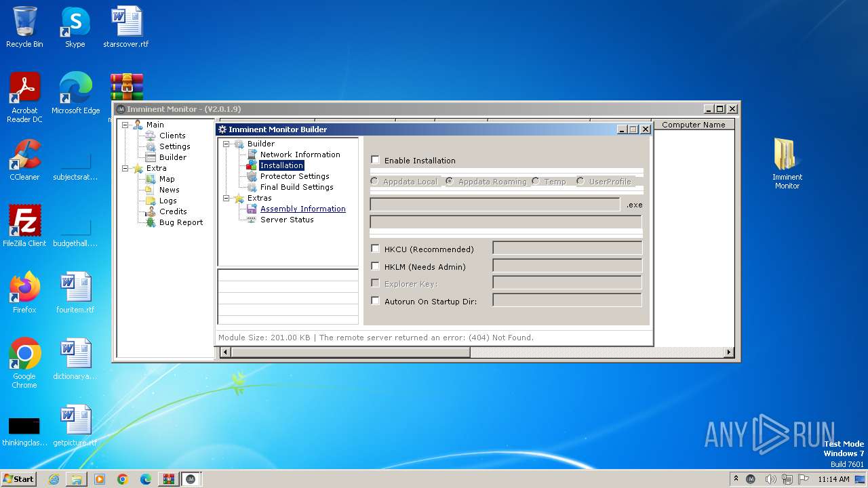Screen dimensions: 868x488
Task: Open the Credits person icon
Action: (151, 211)
